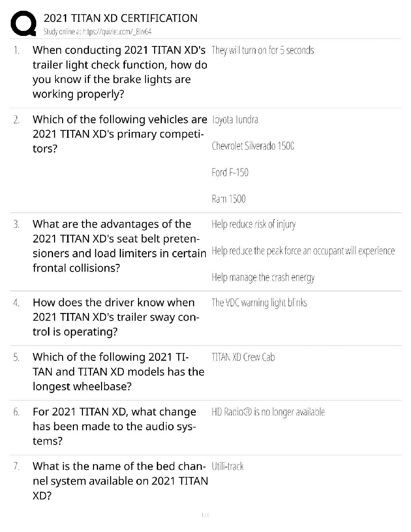This screenshot has width=411, height=532.
Task: Click the "Ram 1500" answer text
Action: [x=228, y=199]
